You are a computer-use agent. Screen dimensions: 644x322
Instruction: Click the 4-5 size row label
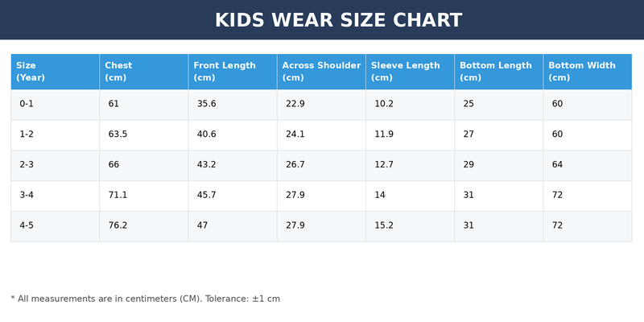[x=27, y=225]
